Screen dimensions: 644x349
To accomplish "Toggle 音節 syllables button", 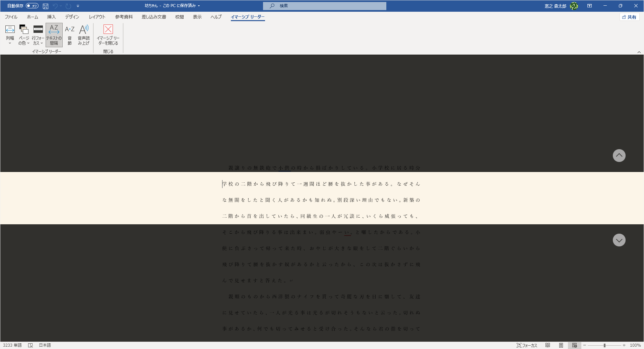I will (x=70, y=35).
